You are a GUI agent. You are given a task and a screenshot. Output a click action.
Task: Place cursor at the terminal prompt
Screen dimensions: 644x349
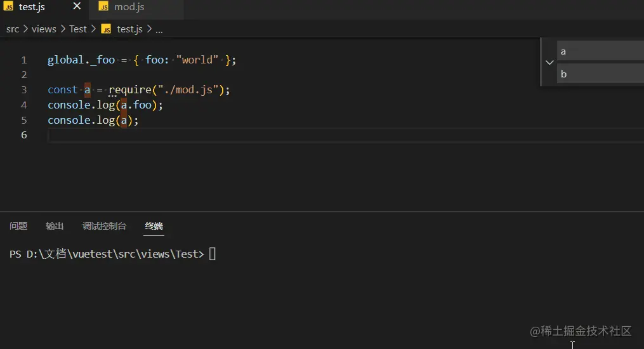(213, 254)
